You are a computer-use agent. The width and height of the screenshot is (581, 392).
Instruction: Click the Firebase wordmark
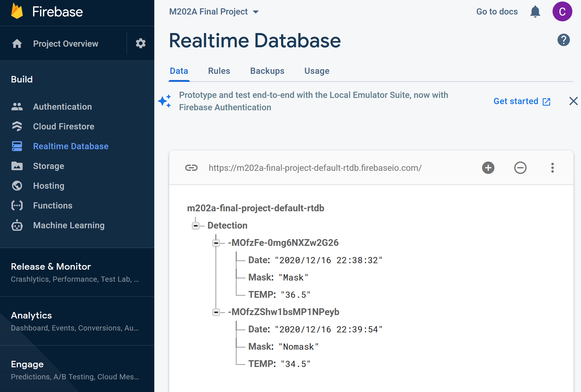58,12
